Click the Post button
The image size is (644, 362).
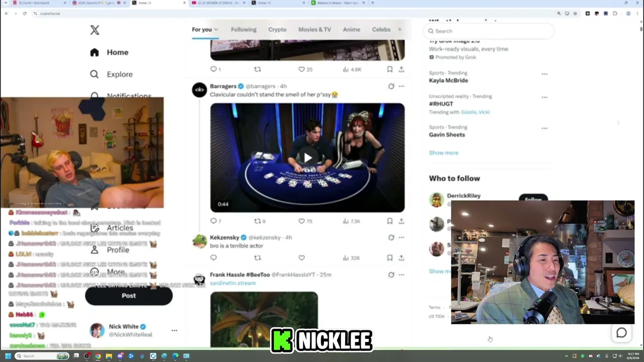click(x=129, y=296)
